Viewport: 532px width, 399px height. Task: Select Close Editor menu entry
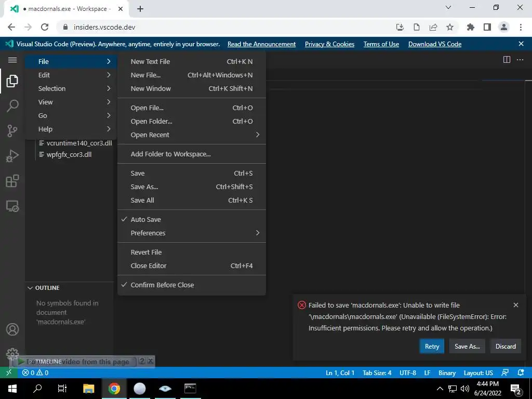pos(192,265)
